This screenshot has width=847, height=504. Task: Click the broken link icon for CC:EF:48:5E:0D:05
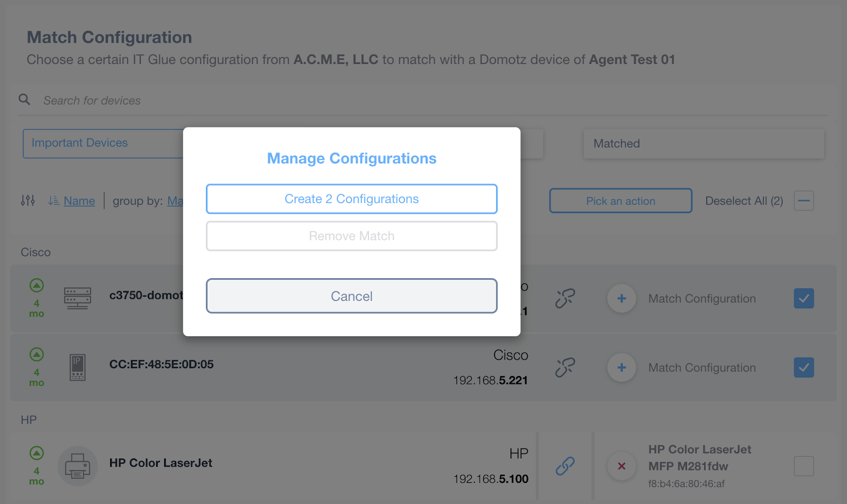(x=565, y=367)
